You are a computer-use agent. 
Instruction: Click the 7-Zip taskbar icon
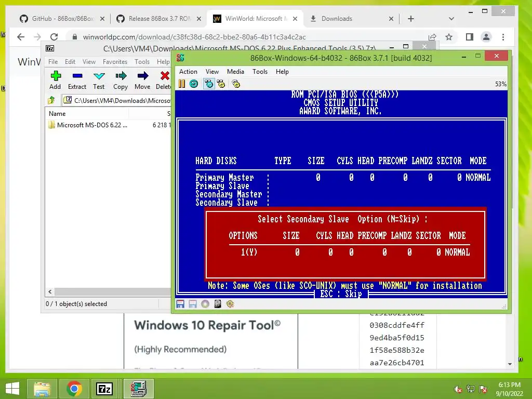pyautogui.click(x=104, y=389)
